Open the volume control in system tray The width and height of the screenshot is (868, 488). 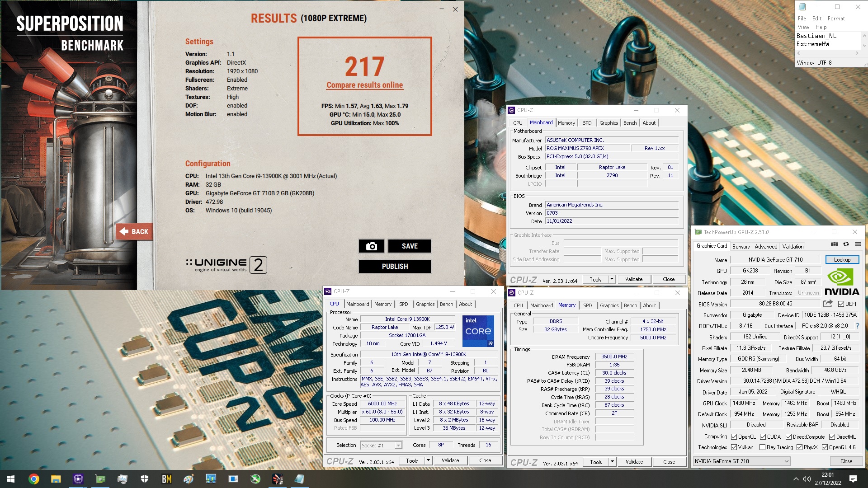[x=807, y=479]
